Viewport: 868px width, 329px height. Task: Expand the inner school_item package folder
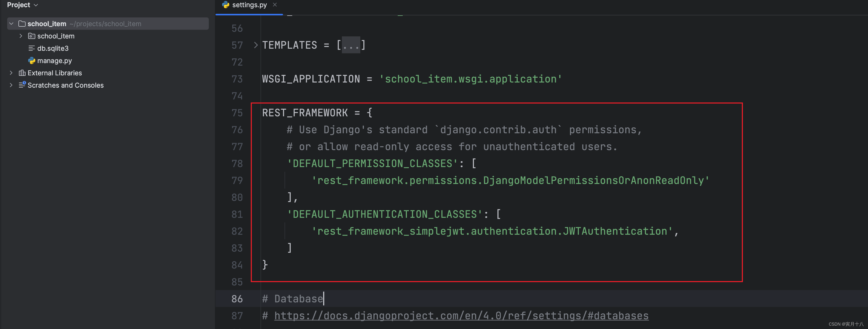coord(21,36)
